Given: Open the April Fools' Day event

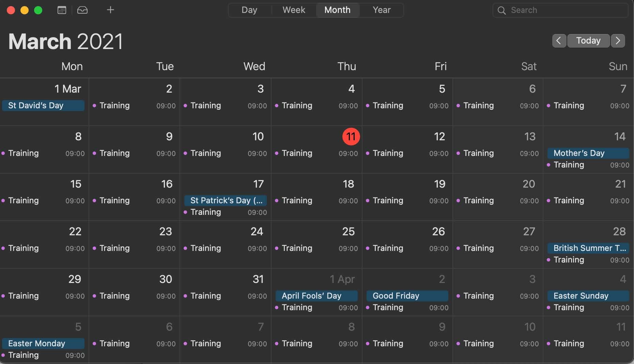Looking at the screenshot, I should [x=316, y=296].
